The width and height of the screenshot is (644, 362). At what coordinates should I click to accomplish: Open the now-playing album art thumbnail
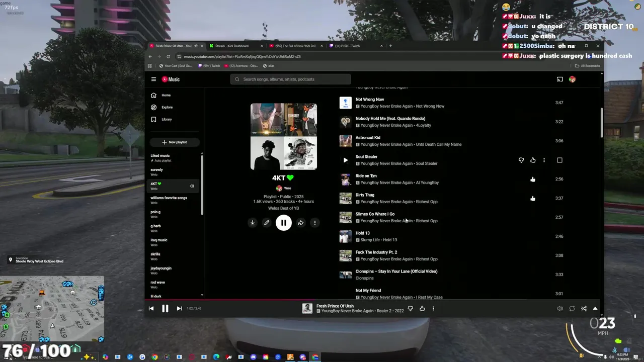pos(307,309)
